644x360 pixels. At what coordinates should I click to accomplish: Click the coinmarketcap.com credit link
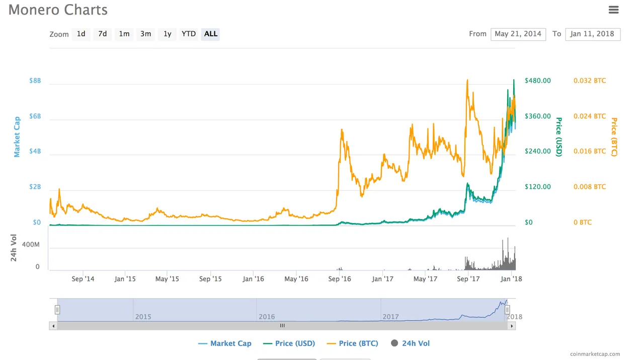595,354
